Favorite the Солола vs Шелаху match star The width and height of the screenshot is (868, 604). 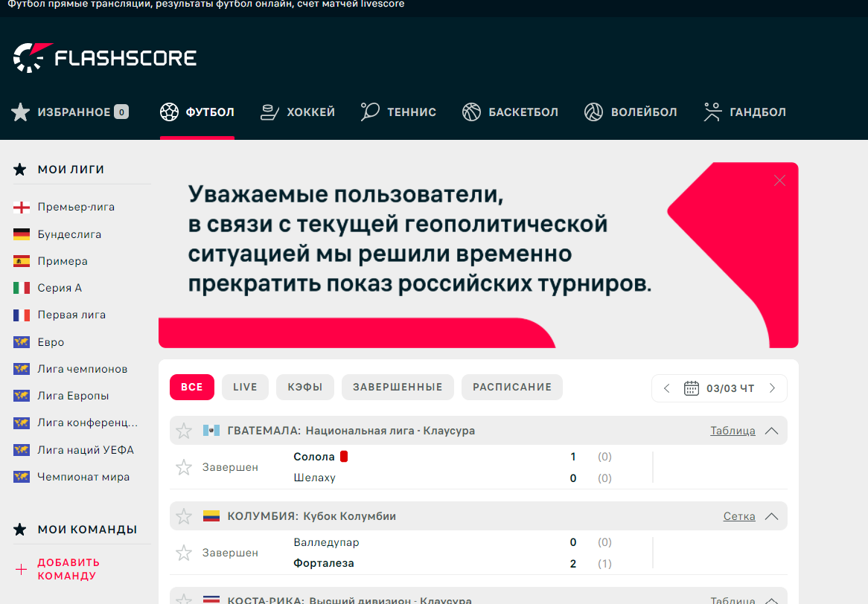pyautogui.click(x=184, y=467)
